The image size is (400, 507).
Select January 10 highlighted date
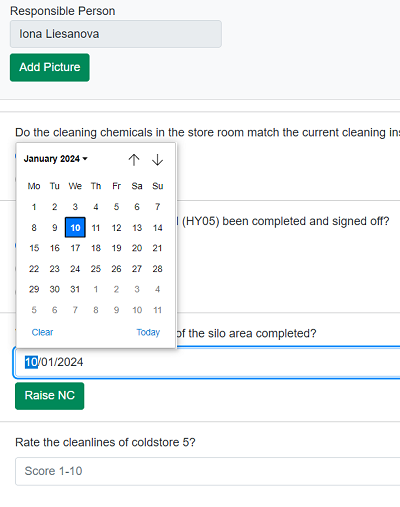point(75,228)
